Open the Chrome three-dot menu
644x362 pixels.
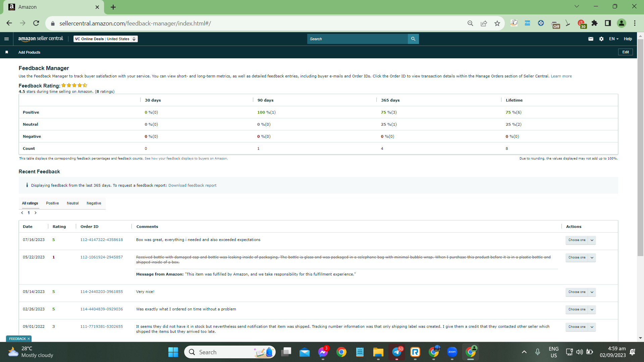click(x=635, y=23)
